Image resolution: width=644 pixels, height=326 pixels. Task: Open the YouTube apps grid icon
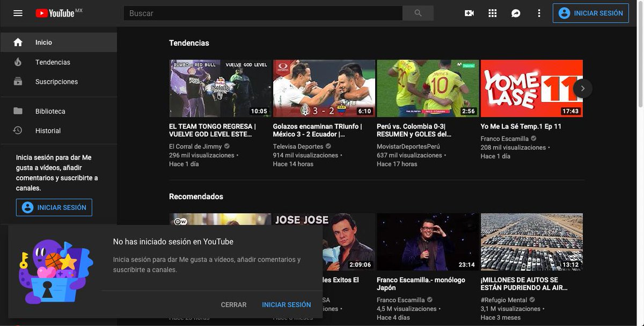click(x=492, y=13)
